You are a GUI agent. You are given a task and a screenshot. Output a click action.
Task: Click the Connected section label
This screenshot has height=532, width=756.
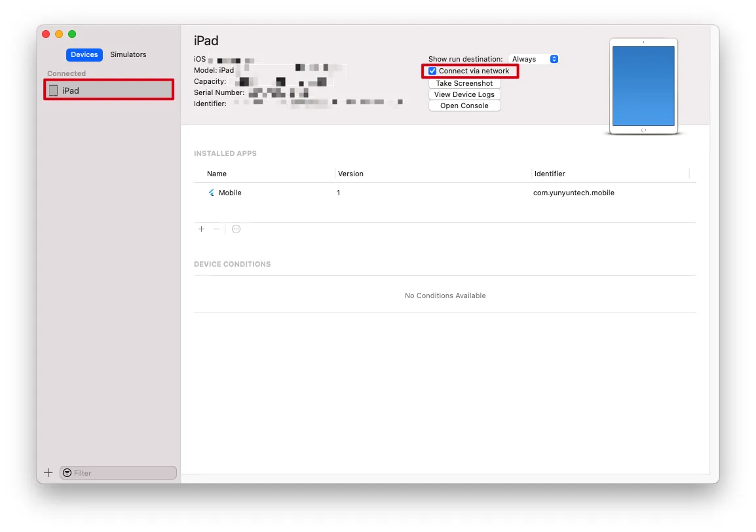point(67,73)
